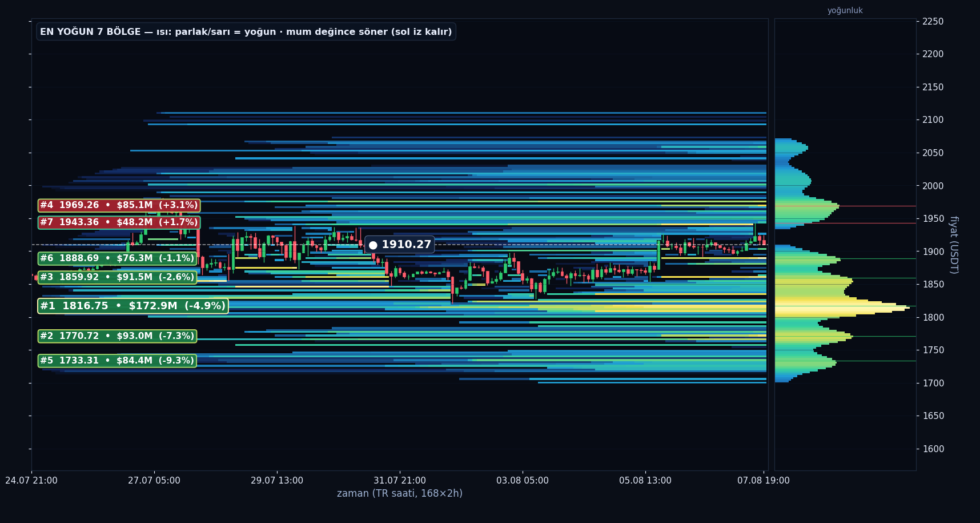
Task: Click the yoğunluk panel heading
Action: 845,10
